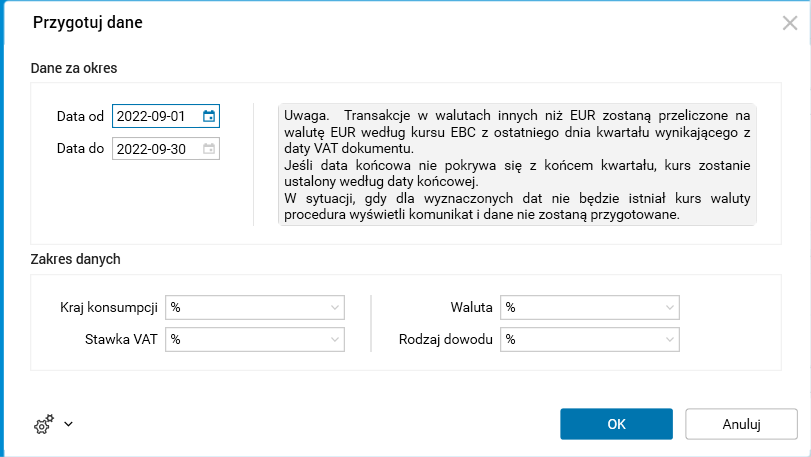This screenshot has height=457, width=811.
Task: Click the settings gear icon
Action: 43,425
